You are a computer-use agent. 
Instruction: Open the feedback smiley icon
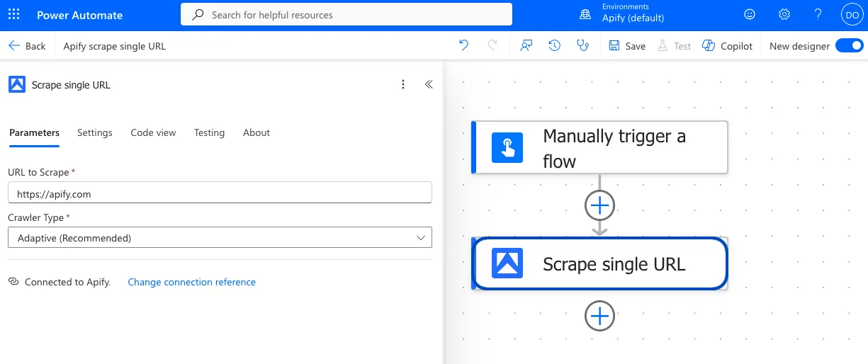[750, 14]
